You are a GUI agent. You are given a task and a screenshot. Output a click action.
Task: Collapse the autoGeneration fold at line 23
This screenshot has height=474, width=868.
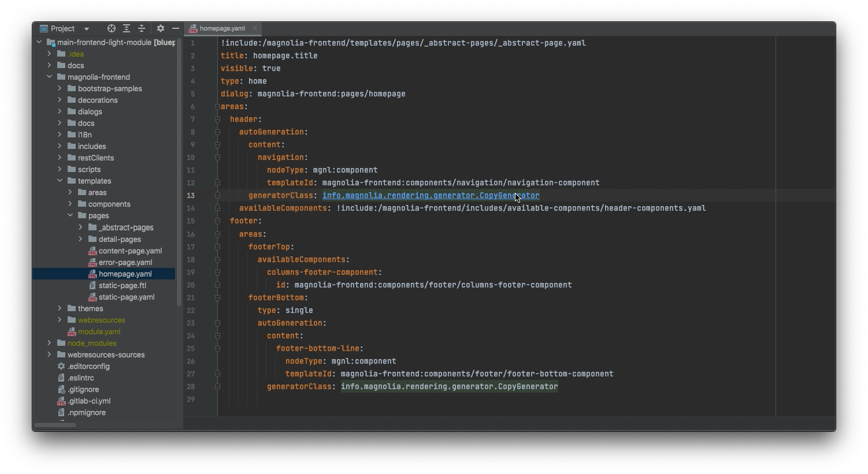tap(217, 323)
